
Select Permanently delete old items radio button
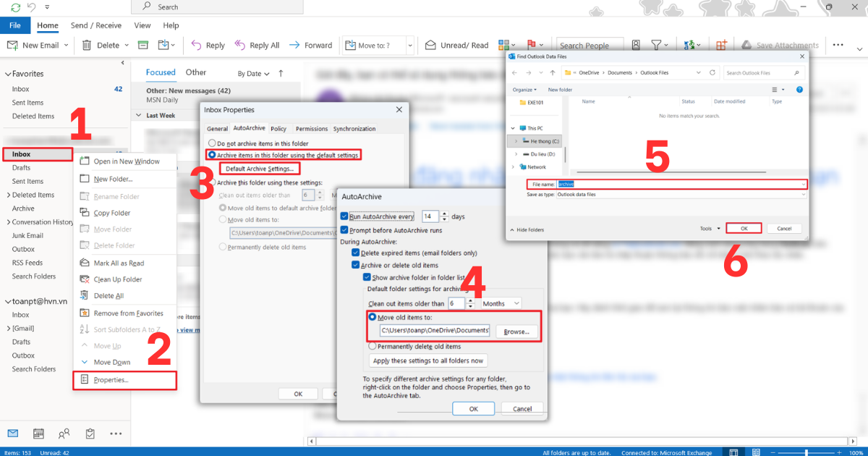(x=373, y=345)
